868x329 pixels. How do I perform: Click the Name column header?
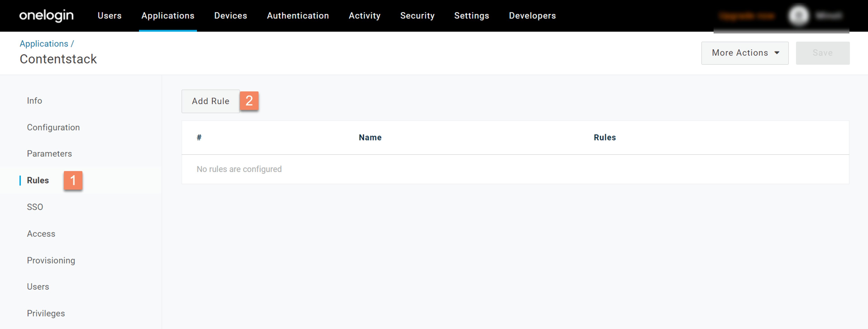pos(370,137)
